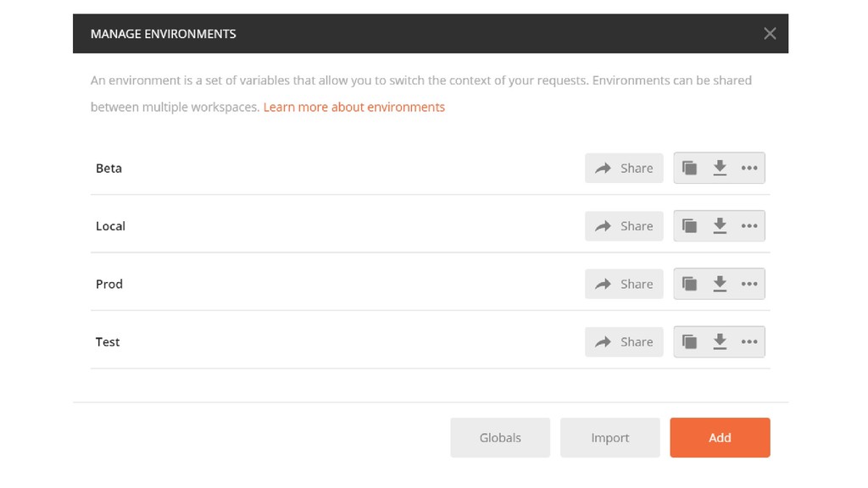Share the Test environment
This screenshot has width=868, height=488.
tap(624, 342)
